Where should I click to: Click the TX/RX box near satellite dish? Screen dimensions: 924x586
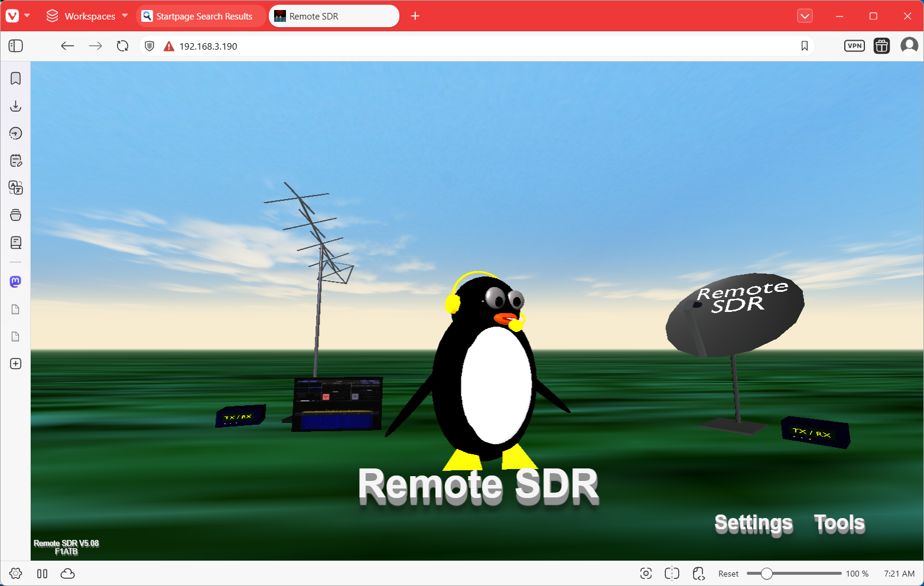pyautogui.click(x=815, y=432)
